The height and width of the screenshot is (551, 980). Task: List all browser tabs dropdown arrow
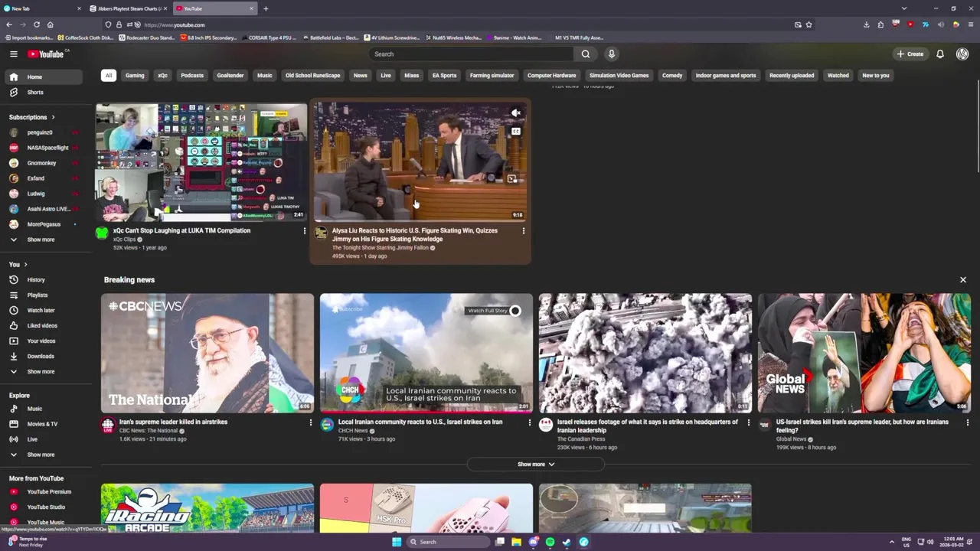(904, 8)
